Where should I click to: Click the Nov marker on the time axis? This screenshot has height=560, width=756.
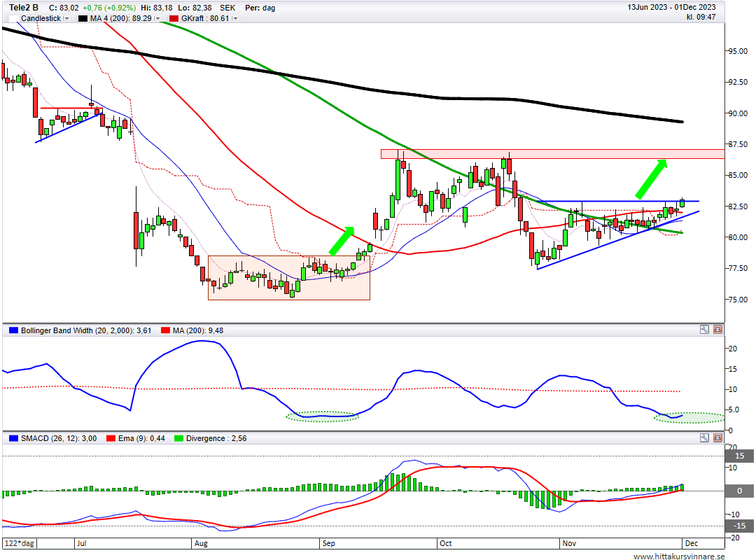[x=569, y=543]
